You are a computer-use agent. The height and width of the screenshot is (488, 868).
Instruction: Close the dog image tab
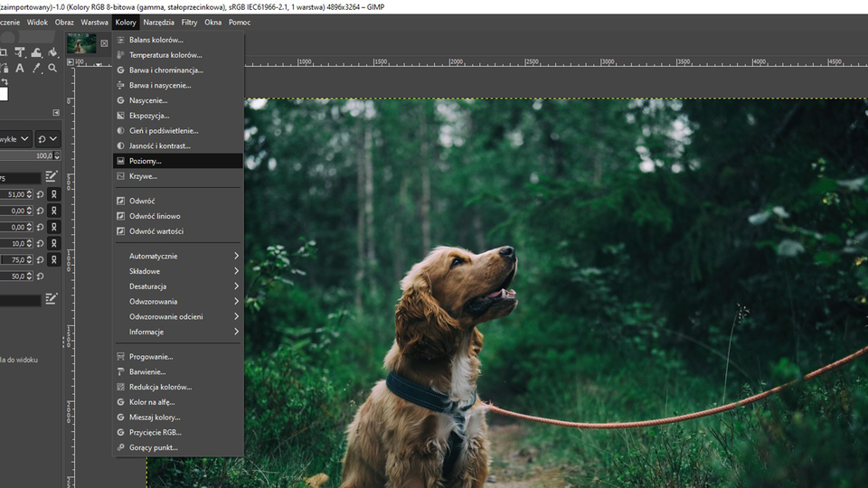click(104, 43)
